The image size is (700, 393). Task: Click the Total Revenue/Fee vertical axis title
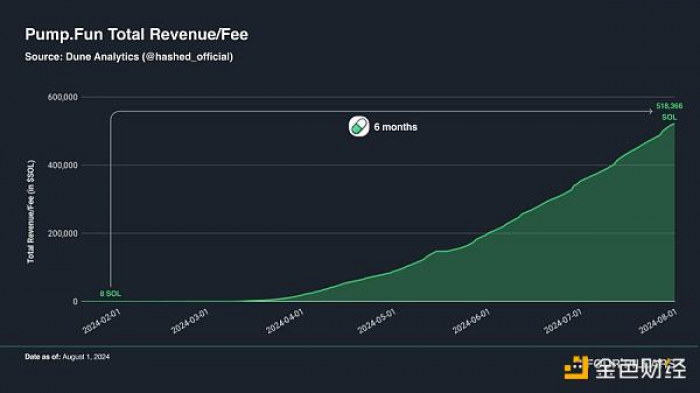tap(31, 212)
